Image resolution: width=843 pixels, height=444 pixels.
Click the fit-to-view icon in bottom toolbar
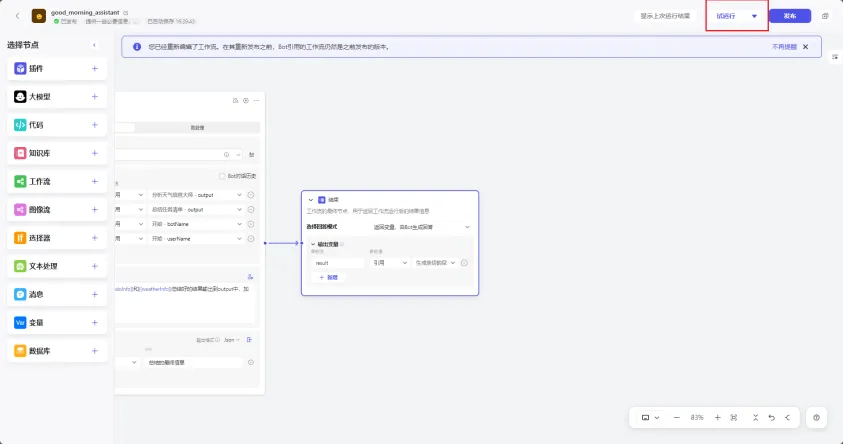click(734, 418)
